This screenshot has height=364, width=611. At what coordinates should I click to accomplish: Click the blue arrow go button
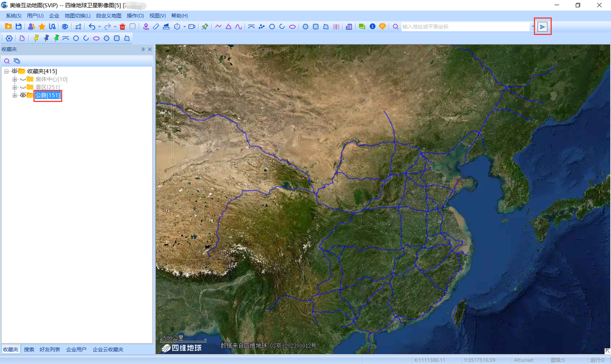542,27
